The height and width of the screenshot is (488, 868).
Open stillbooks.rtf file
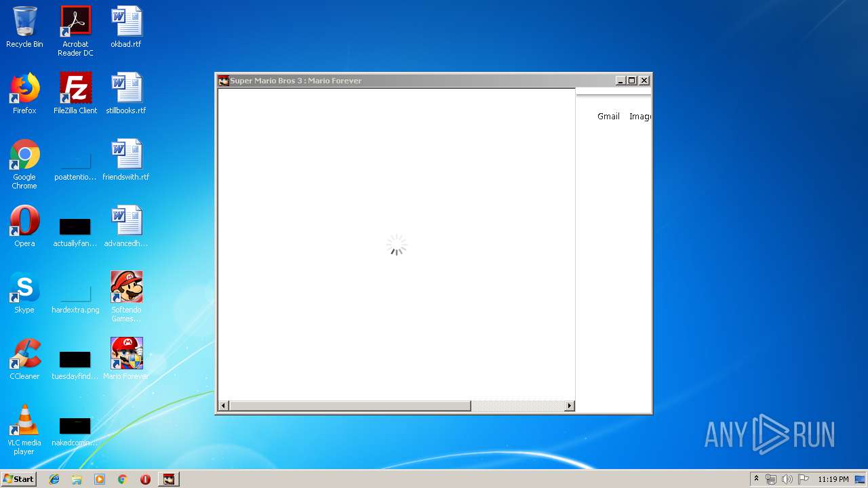point(126,94)
